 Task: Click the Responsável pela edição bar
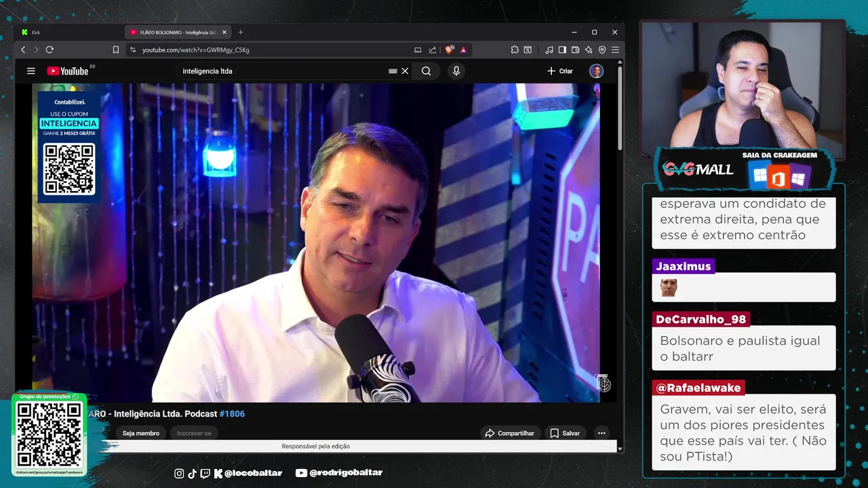[316, 446]
